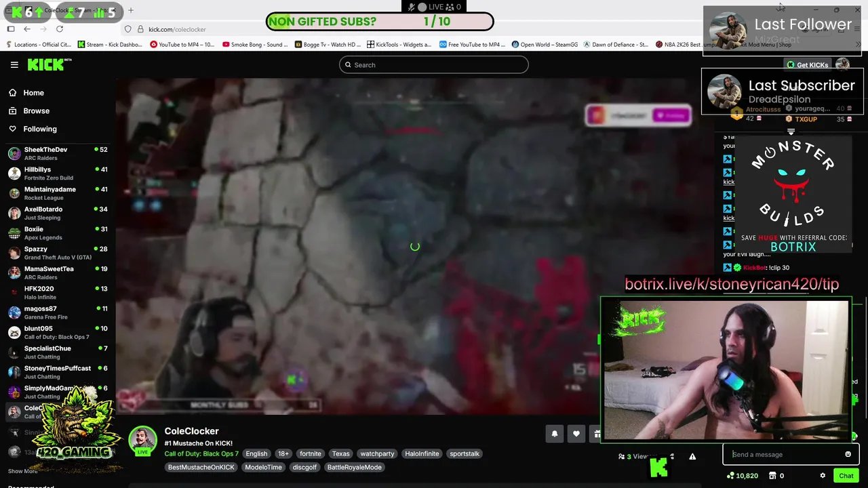Click the Call of Duty: Black Ops 7 category link
This screenshot has height=488, width=868.
pyautogui.click(x=201, y=453)
